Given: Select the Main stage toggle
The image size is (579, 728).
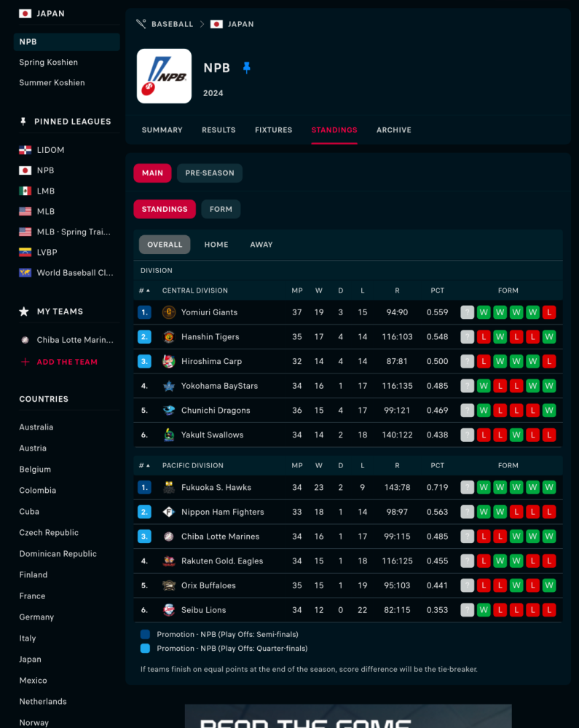Looking at the screenshot, I should click(x=152, y=173).
